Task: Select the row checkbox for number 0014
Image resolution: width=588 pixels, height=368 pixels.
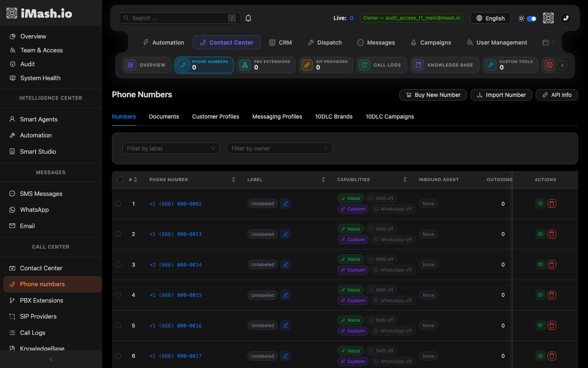Action: coord(118,265)
